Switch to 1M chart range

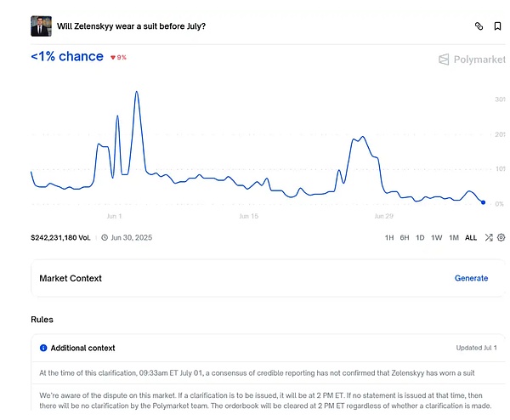(453, 237)
